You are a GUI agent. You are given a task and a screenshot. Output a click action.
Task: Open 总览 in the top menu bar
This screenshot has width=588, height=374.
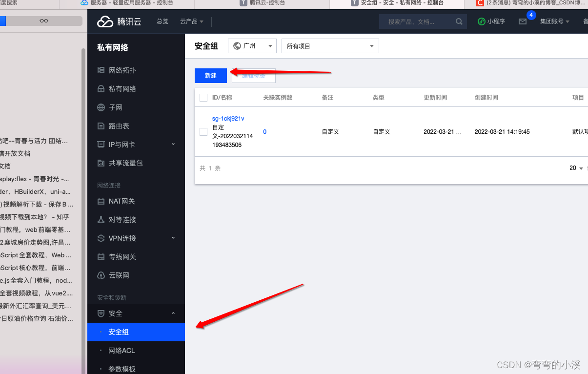pyautogui.click(x=162, y=21)
